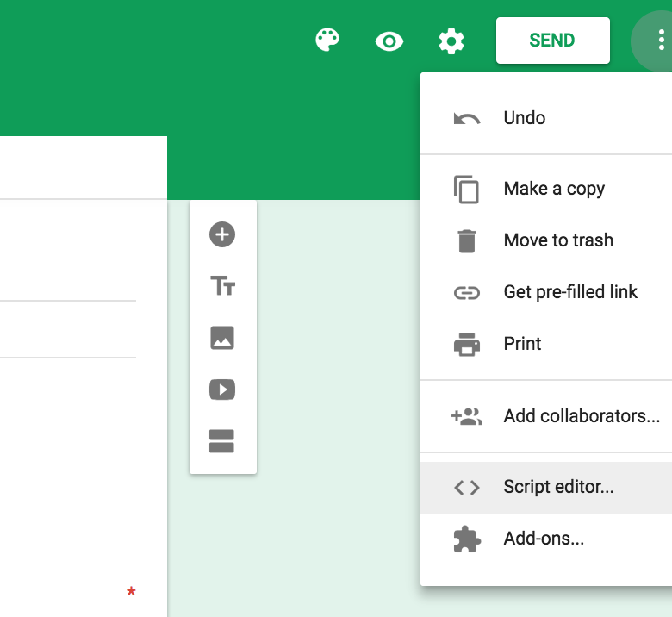This screenshot has height=617, width=672.
Task: Add a question with the plus icon
Action: click(222, 234)
